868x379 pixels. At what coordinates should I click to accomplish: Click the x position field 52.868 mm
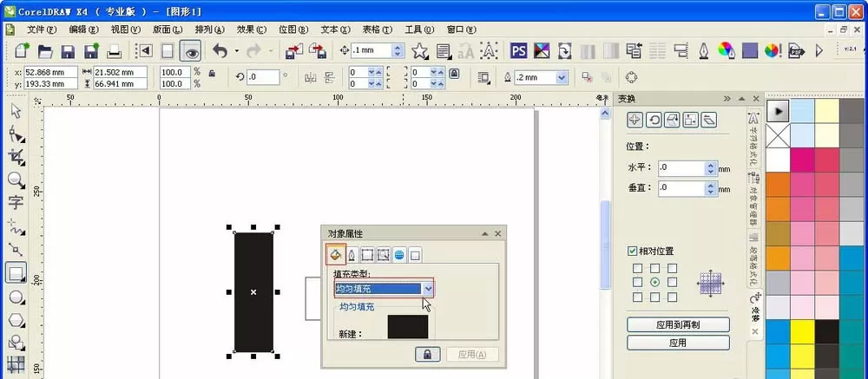(x=51, y=72)
